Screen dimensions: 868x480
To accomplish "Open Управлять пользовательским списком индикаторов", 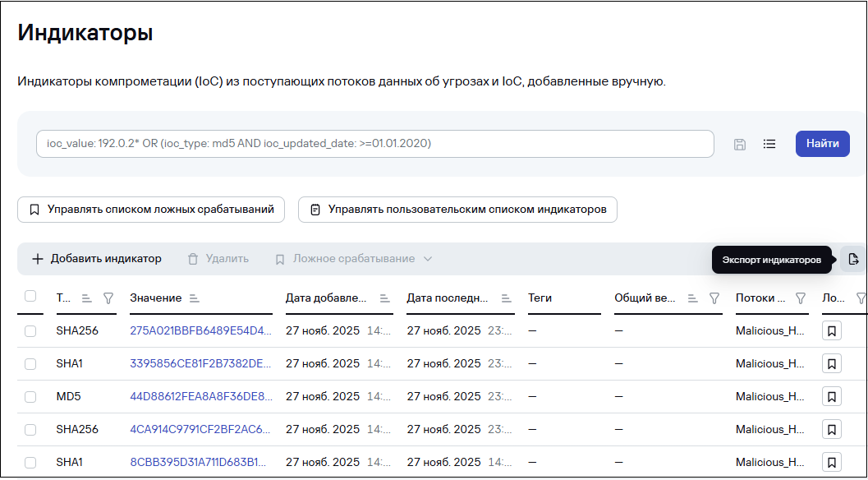I will coord(457,210).
